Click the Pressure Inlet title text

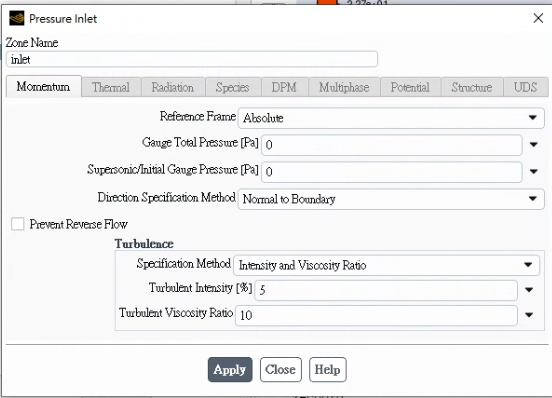pyautogui.click(x=63, y=19)
